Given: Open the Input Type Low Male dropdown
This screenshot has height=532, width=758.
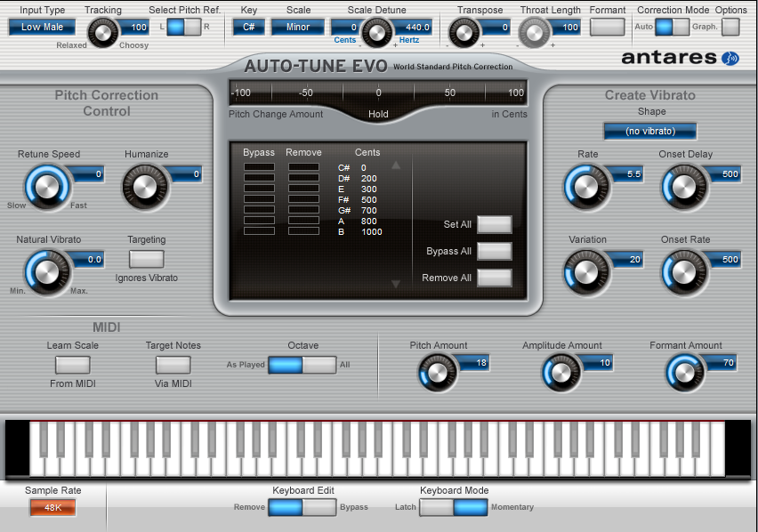Looking at the screenshot, I should click(42, 27).
